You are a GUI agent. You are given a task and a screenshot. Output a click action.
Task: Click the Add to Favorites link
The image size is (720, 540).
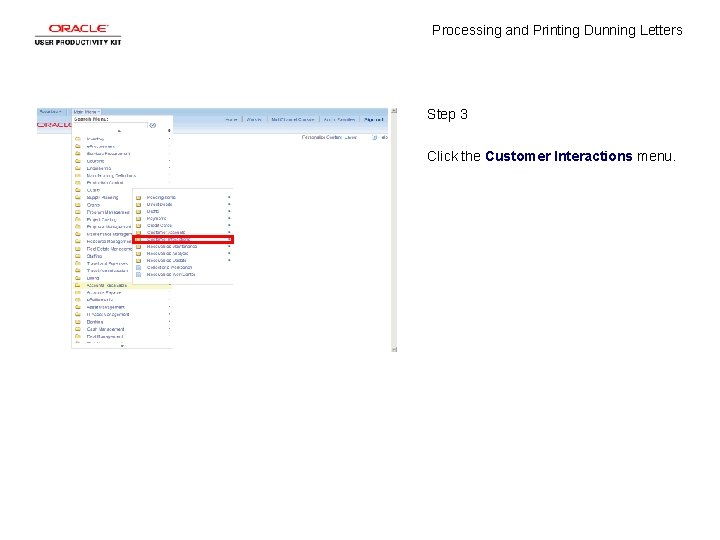(x=339, y=119)
